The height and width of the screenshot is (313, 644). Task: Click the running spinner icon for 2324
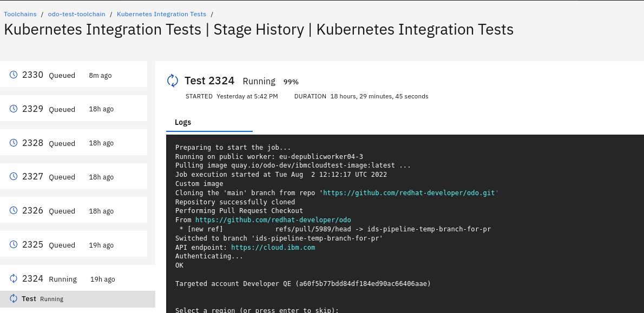pos(14,279)
